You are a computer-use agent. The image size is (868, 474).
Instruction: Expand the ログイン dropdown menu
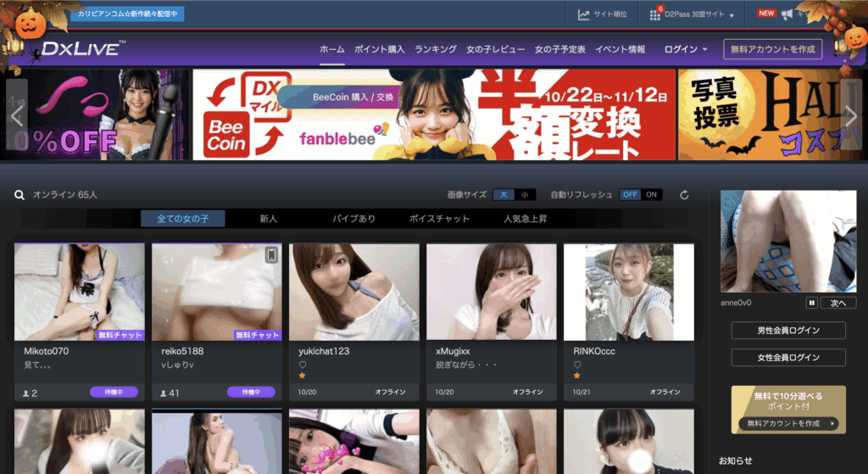click(x=686, y=49)
